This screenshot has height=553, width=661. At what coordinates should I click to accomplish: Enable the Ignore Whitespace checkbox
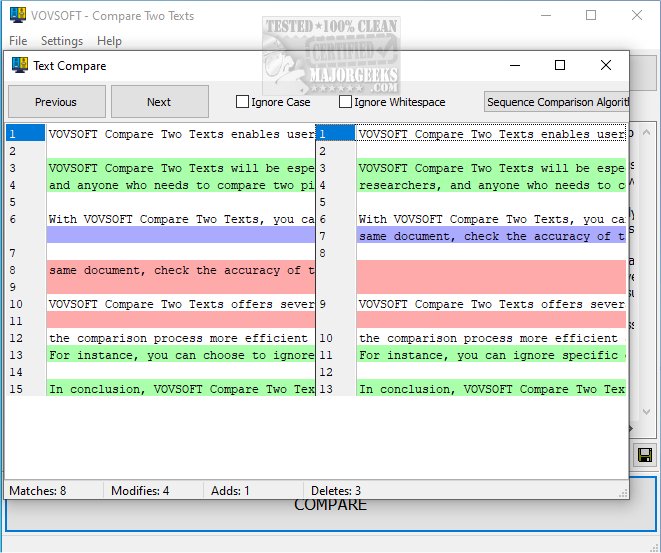point(345,102)
